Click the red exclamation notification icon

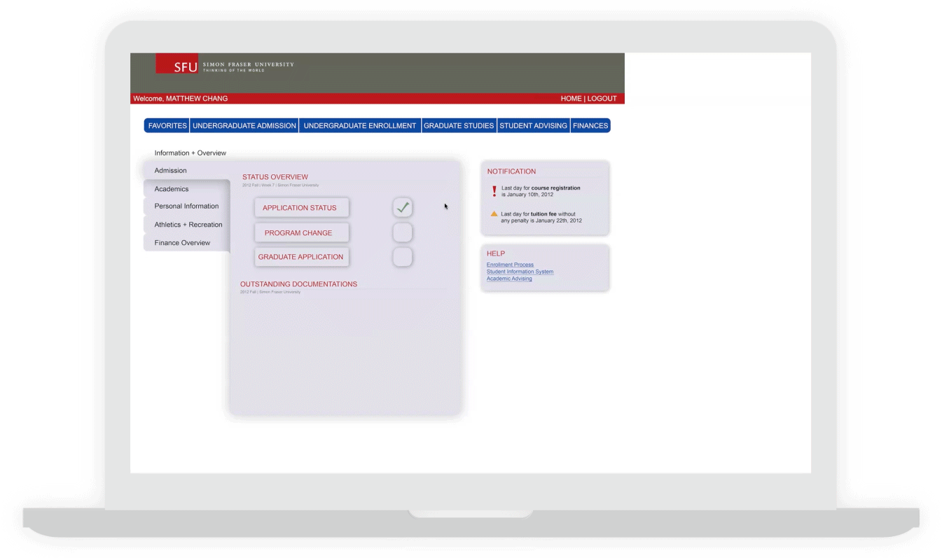point(494,191)
